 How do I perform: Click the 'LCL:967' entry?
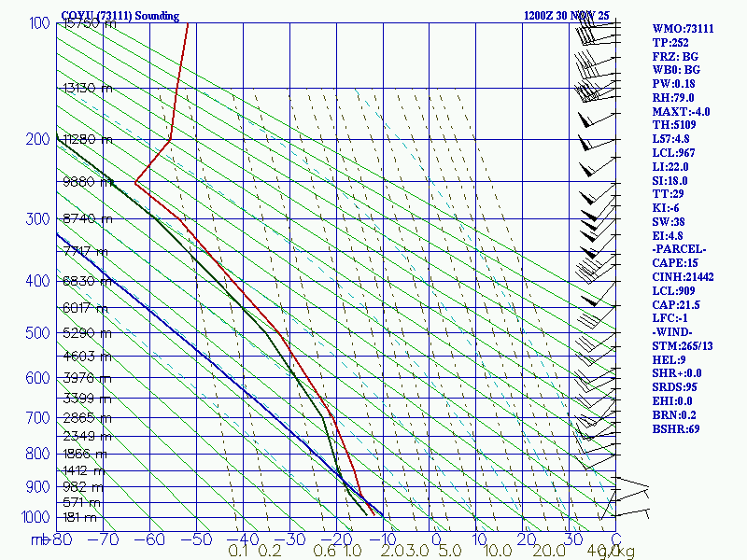pos(673,153)
